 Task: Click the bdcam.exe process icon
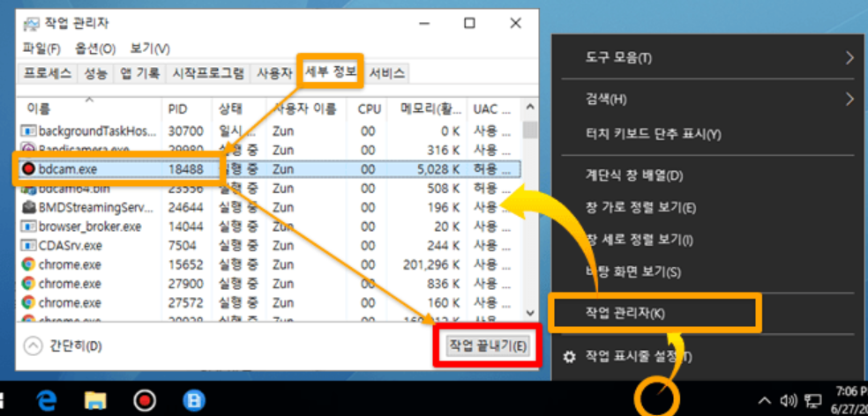tap(27, 169)
